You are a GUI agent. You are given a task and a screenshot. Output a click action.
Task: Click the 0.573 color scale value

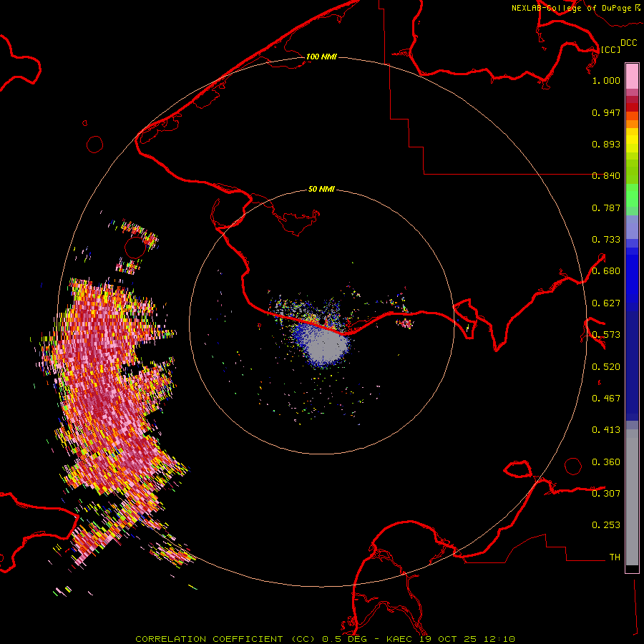(x=606, y=335)
